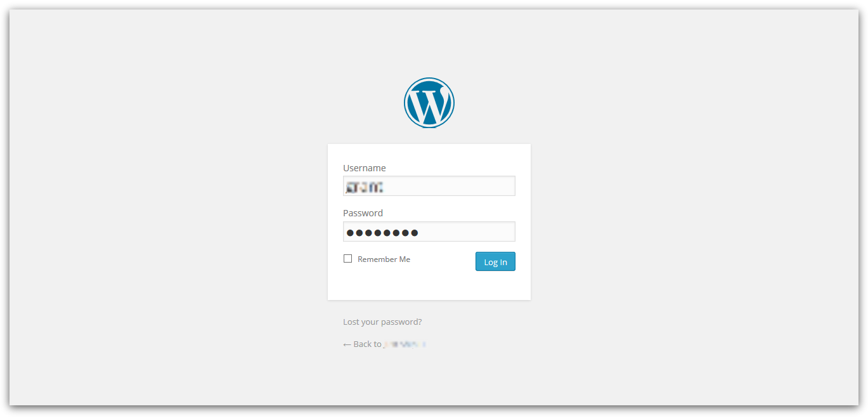Click the blue Log In button
The height and width of the screenshot is (418, 868).
coord(495,261)
